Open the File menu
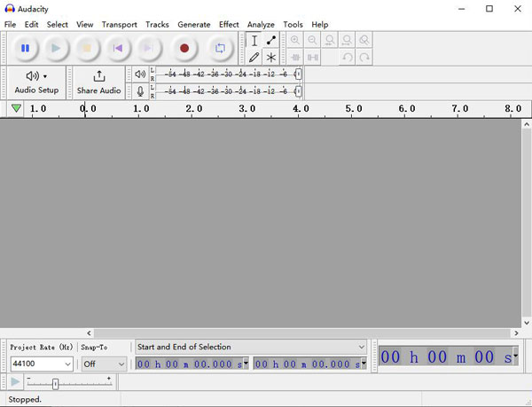This screenshot has height=407, width=532. [x=10, y=25]
